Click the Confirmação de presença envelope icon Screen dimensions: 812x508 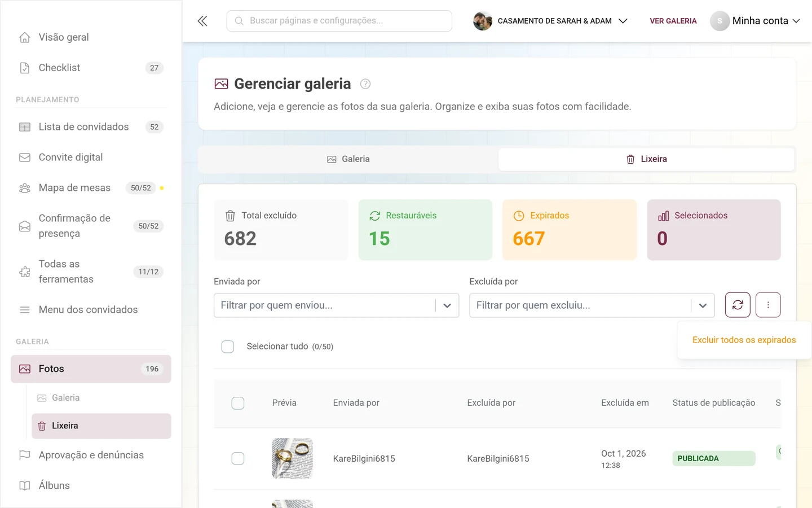click(x=25, y=226)
